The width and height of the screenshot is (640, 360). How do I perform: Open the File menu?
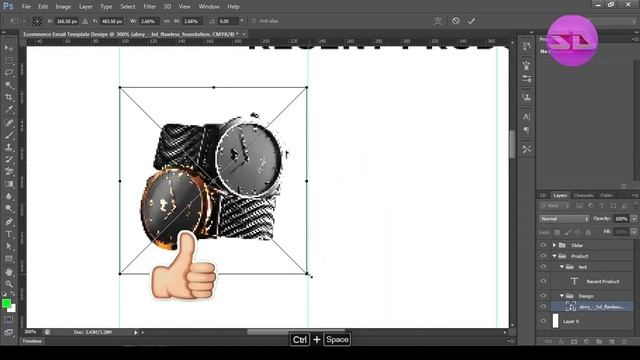26,7
